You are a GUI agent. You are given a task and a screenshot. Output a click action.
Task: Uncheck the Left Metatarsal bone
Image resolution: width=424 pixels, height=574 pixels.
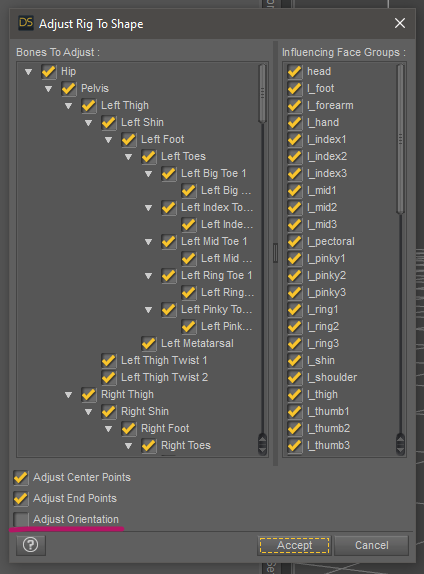point(149,343)
